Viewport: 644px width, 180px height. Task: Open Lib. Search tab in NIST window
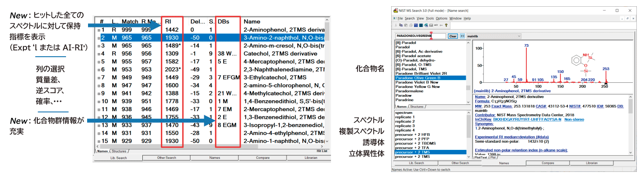coord(416,163)
